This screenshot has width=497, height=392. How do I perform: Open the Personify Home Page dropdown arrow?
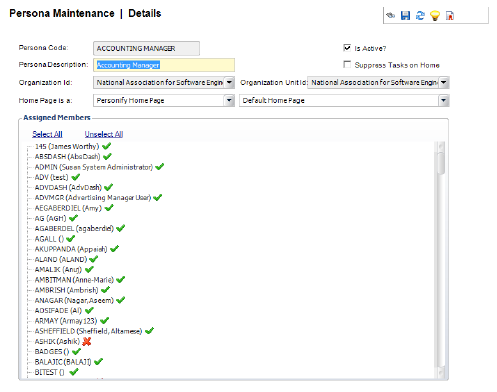[229, 100]
